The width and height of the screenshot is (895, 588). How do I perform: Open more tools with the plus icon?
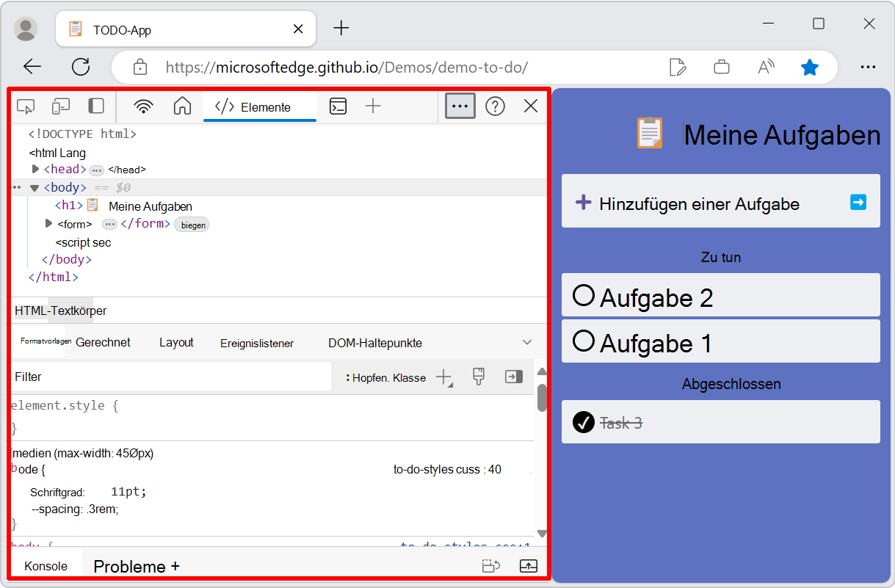click(x=373, y=106)
